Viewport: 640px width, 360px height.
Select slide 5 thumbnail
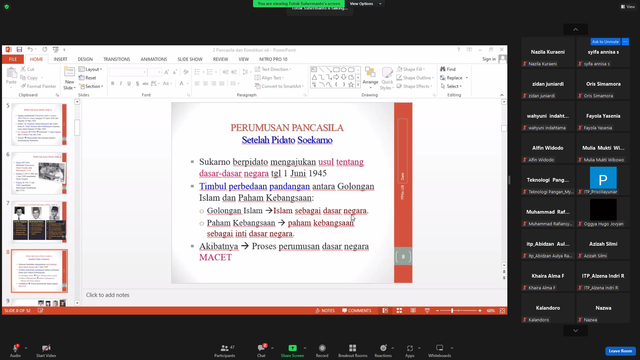(39, 124)
